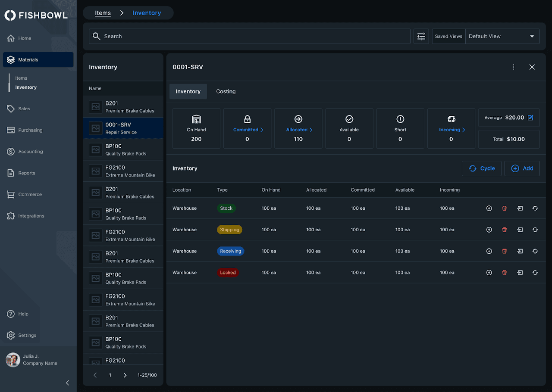Expand the Allocated details chevron
The height and width of the screenshot is (392, 552).
[x=309, y=129]
